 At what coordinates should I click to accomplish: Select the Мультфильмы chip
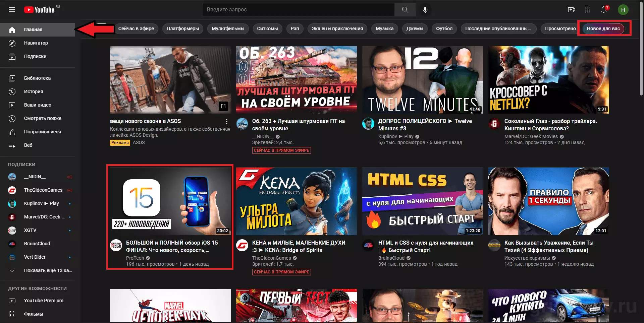click(x=228, y=28)
